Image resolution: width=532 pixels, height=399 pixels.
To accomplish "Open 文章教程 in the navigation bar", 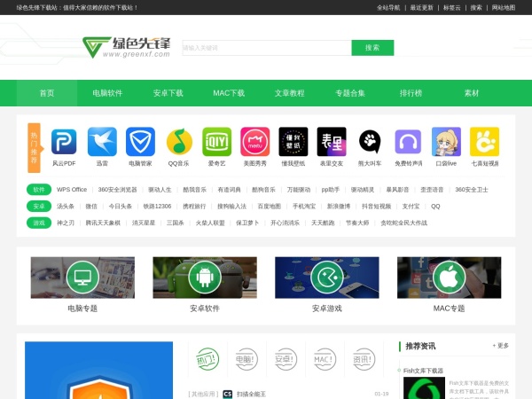I will [289, 93].
